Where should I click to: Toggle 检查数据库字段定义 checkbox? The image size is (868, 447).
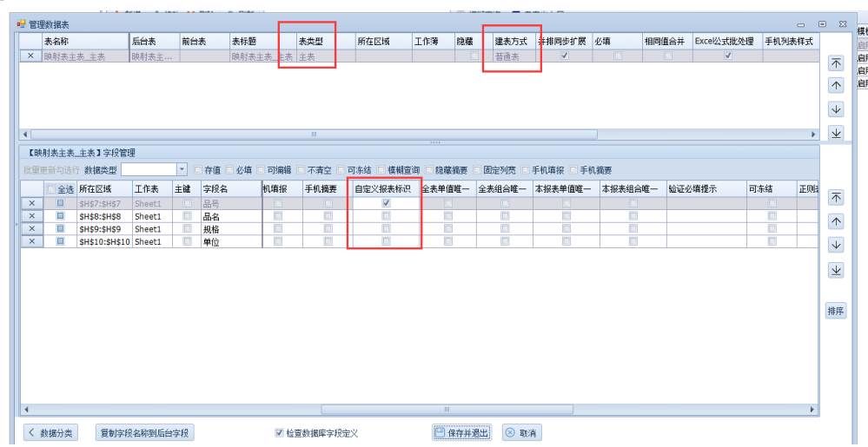point(279,432)
